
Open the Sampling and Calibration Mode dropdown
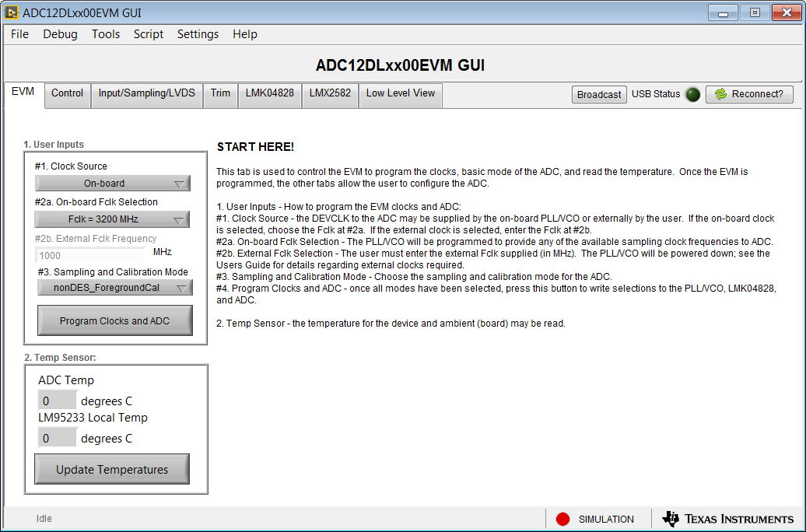[x=114, y=287]
